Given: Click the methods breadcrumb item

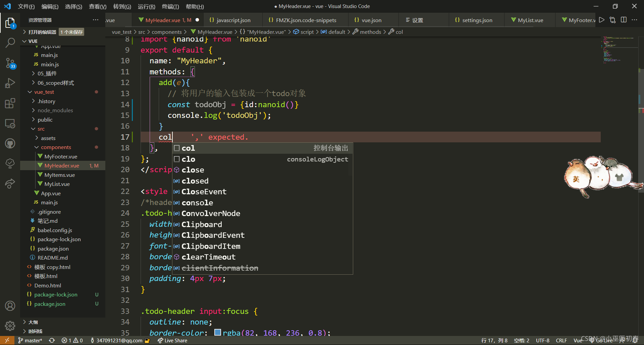Looking at the screenshot, I should pyautogui.click(x=370, y=32).
